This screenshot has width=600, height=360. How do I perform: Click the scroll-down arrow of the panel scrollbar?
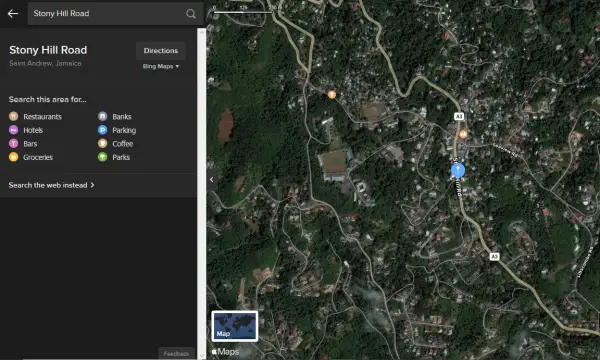(x=201, y=355)
